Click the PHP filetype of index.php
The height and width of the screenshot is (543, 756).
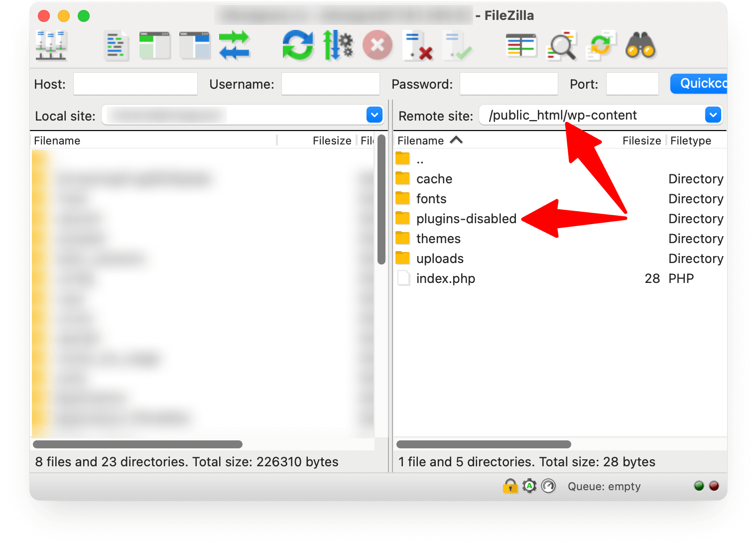tap(681, 278)
